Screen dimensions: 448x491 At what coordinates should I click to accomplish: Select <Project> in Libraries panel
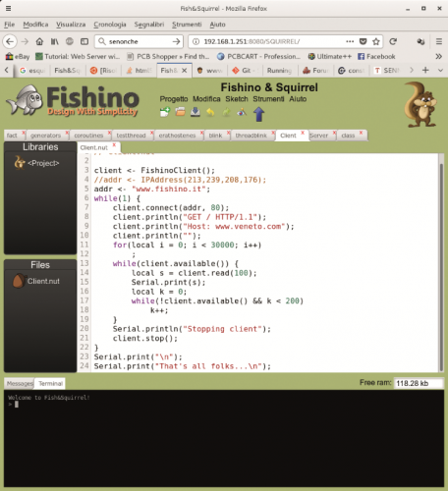point(43,163)
